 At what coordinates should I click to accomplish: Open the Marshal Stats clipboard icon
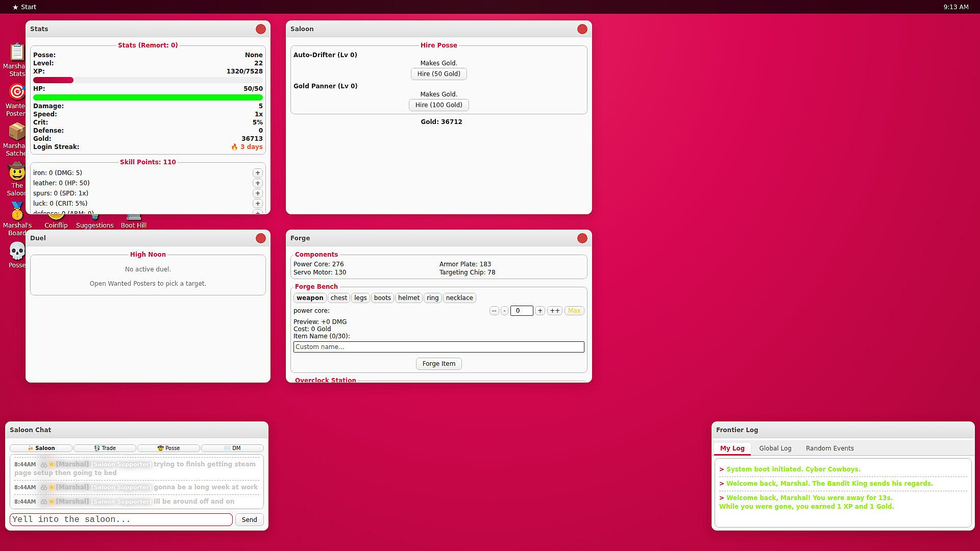[17, 52]
